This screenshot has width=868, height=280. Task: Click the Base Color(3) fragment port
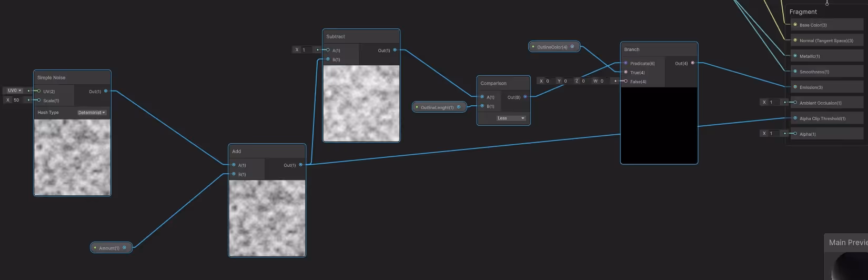[x=795, y=25]
